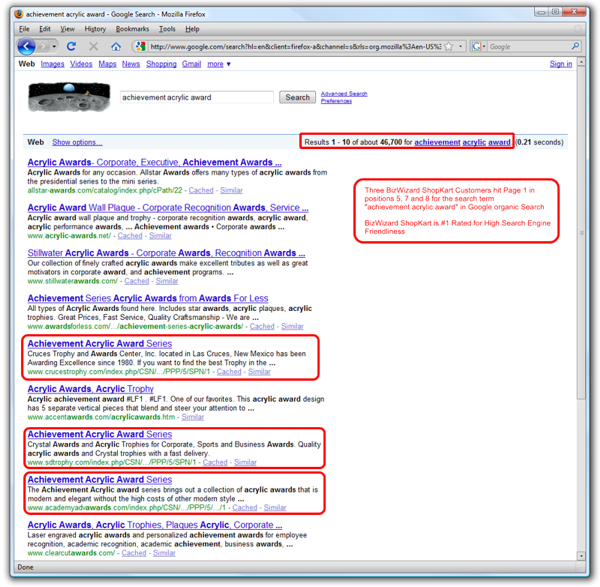This screenshot has height=587, width=600.
Task: Click the Google moon doodle logo
Action: (69, 97)
